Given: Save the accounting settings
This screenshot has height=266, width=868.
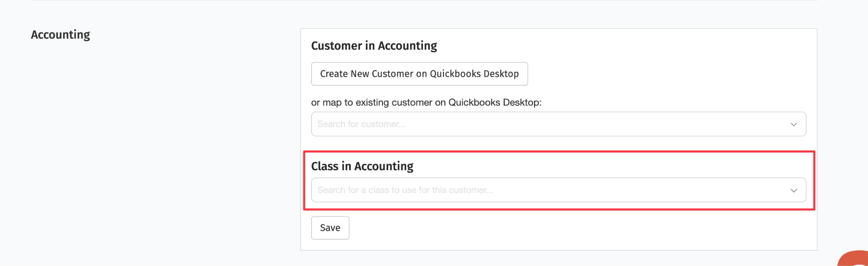Looking at the screenshot, I should pos(330,228).
